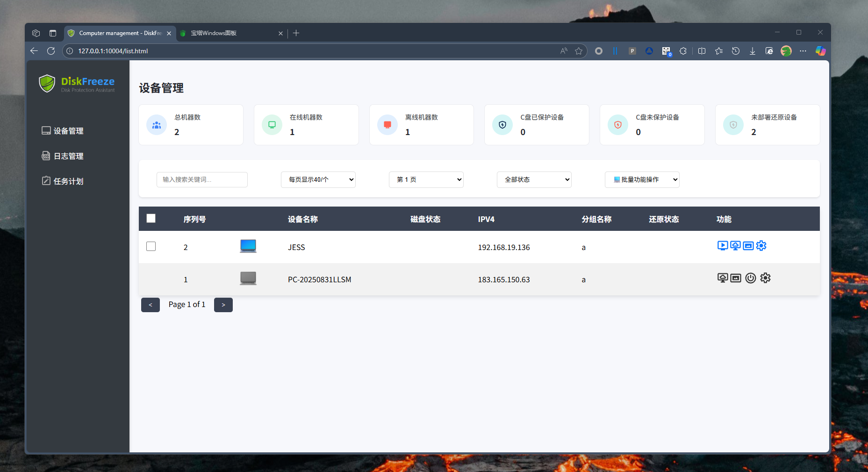Click the DiskFreeze shield logo

click(x=47, y=83)
